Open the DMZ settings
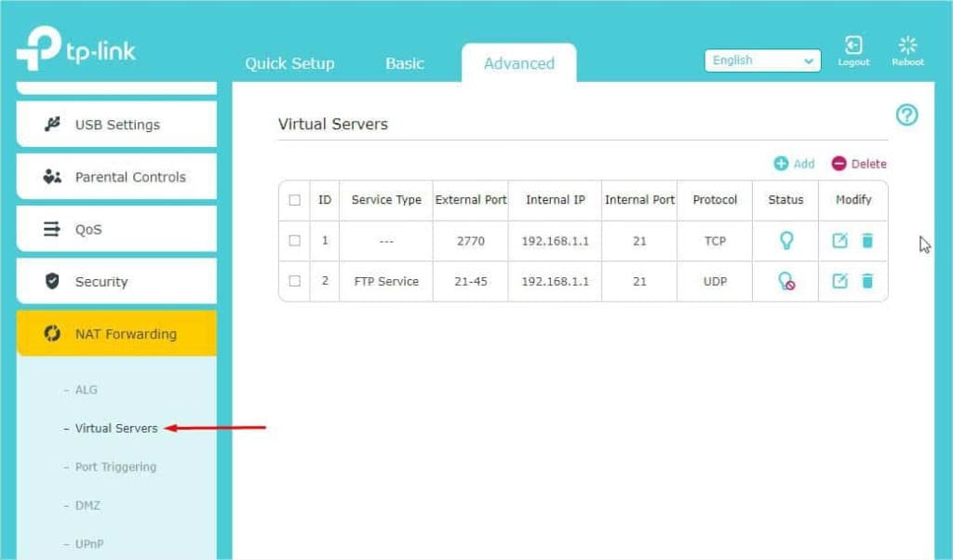This screenshot has width=953, height=560. (88, 505)
